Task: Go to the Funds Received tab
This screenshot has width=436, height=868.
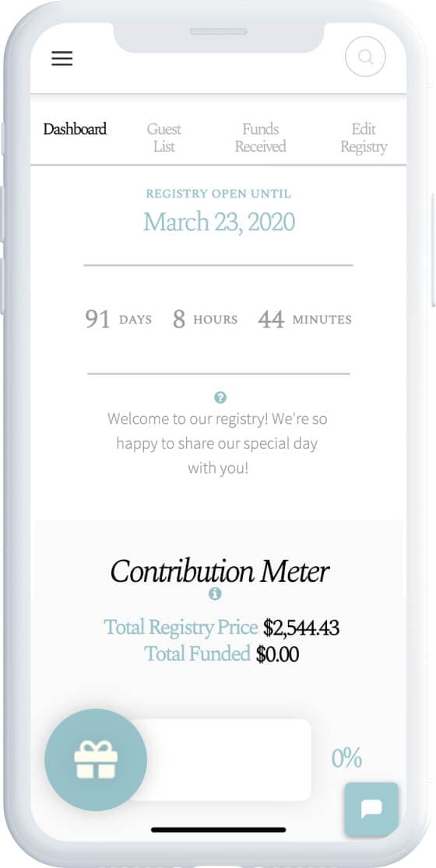Action: [260, 138]
